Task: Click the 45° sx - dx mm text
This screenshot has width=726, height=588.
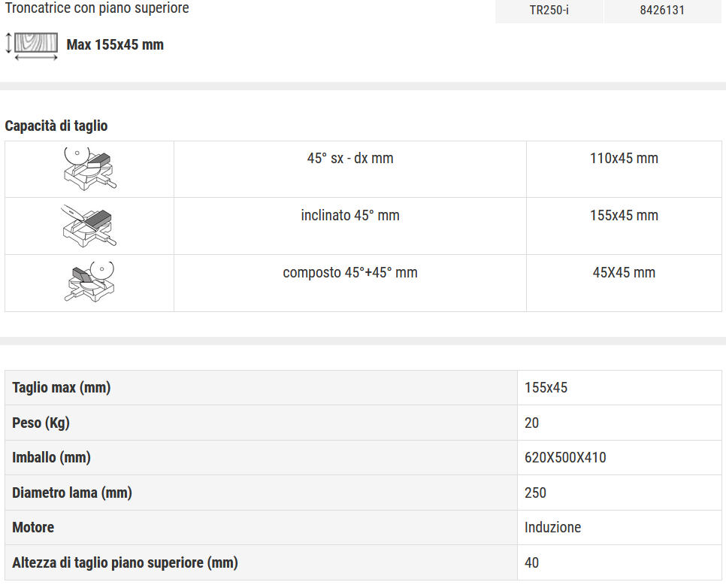Action: [350, 159]
